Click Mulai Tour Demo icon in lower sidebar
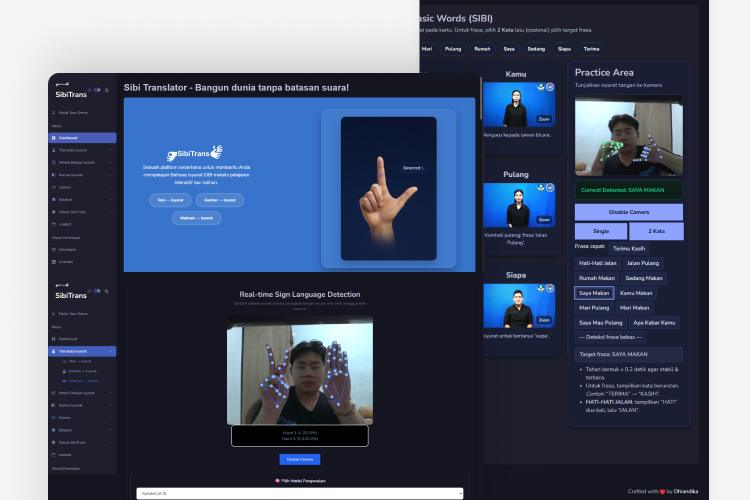750x500 pixels. (x=54, y=314)
